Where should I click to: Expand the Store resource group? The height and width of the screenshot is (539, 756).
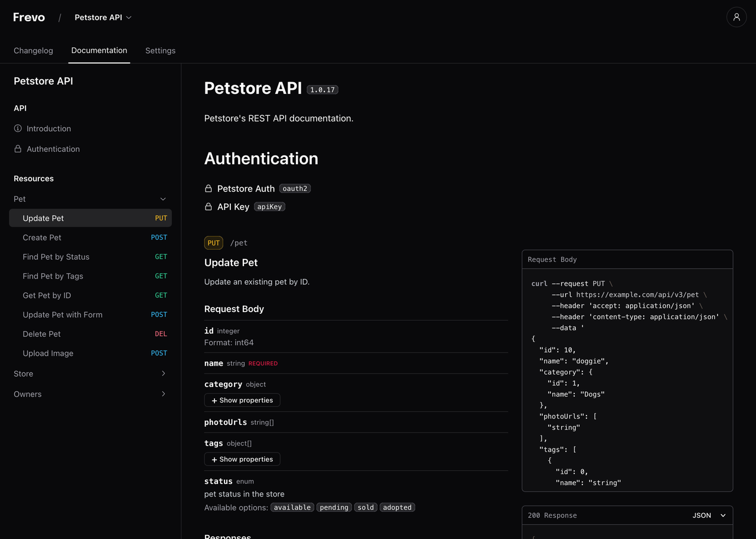pyautogui.click(x=164, y=374)
